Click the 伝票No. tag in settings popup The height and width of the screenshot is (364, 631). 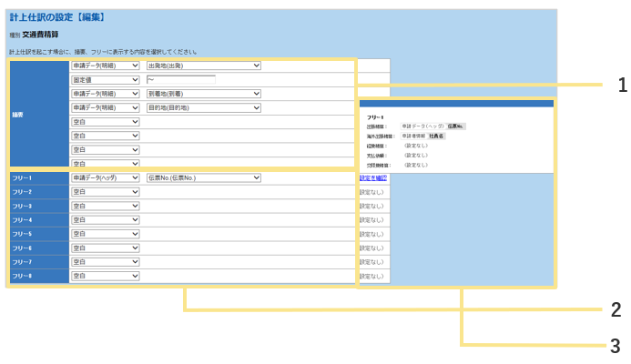455,126
